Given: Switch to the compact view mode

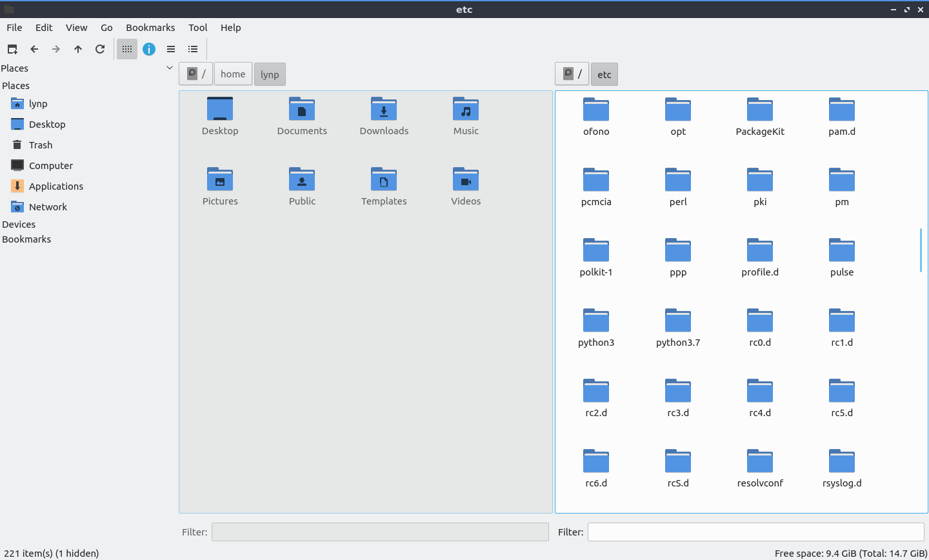Looking at the screenshot, I should (x=171, y=49).
